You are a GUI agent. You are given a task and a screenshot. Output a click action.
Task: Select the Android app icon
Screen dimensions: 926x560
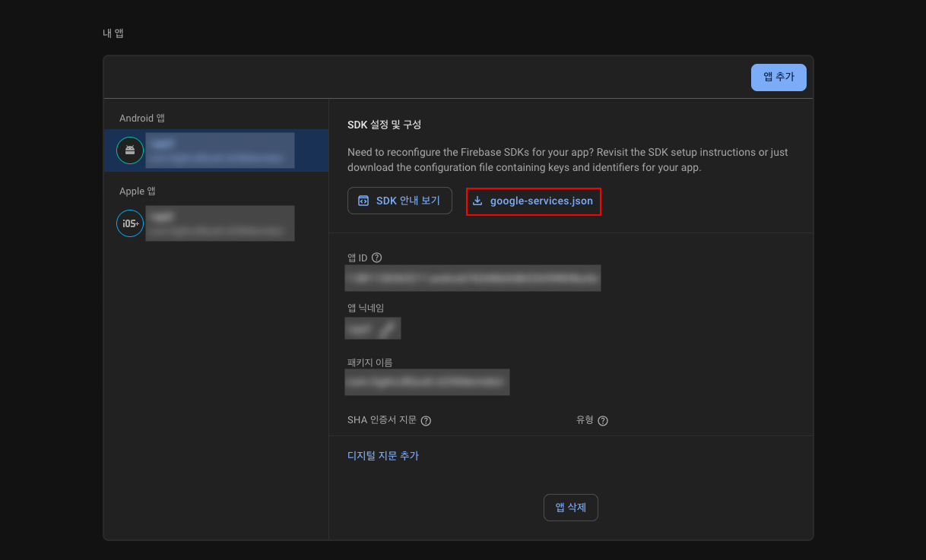[129, 150]
